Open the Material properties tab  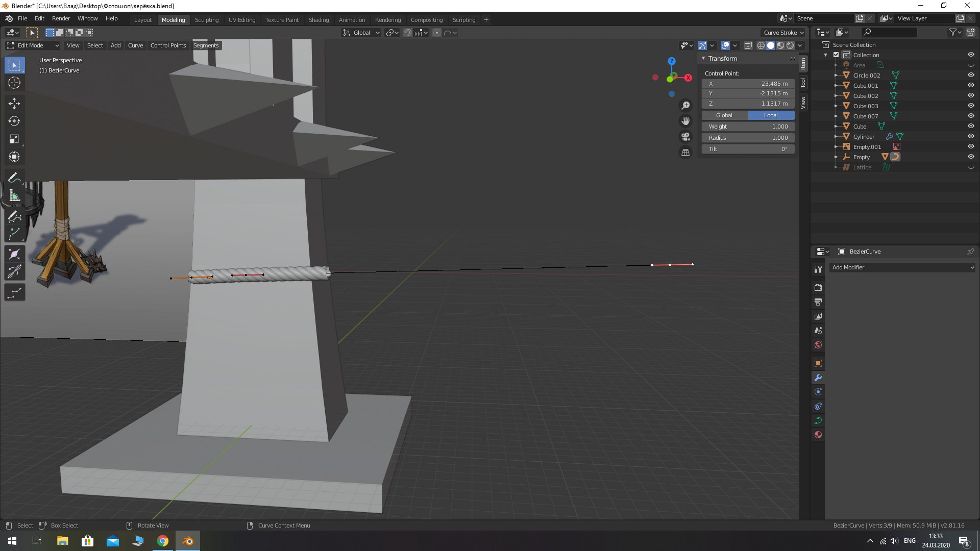(818, 435)
